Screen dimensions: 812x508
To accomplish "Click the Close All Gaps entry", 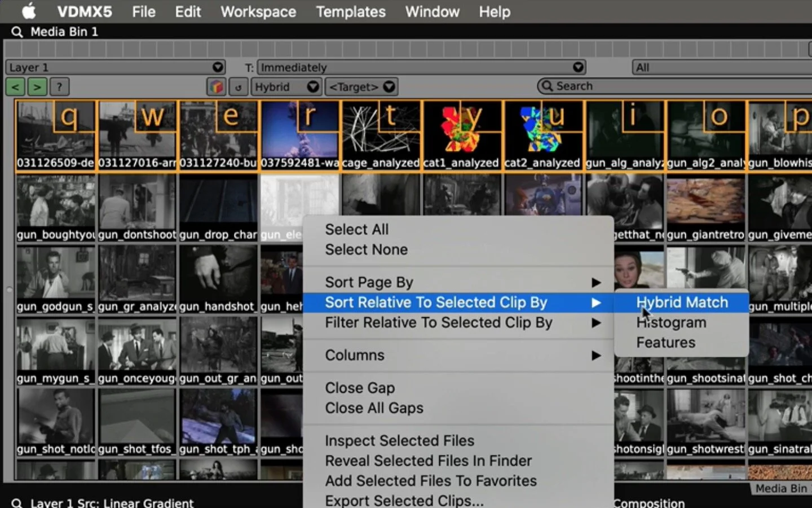I will 373,408.
